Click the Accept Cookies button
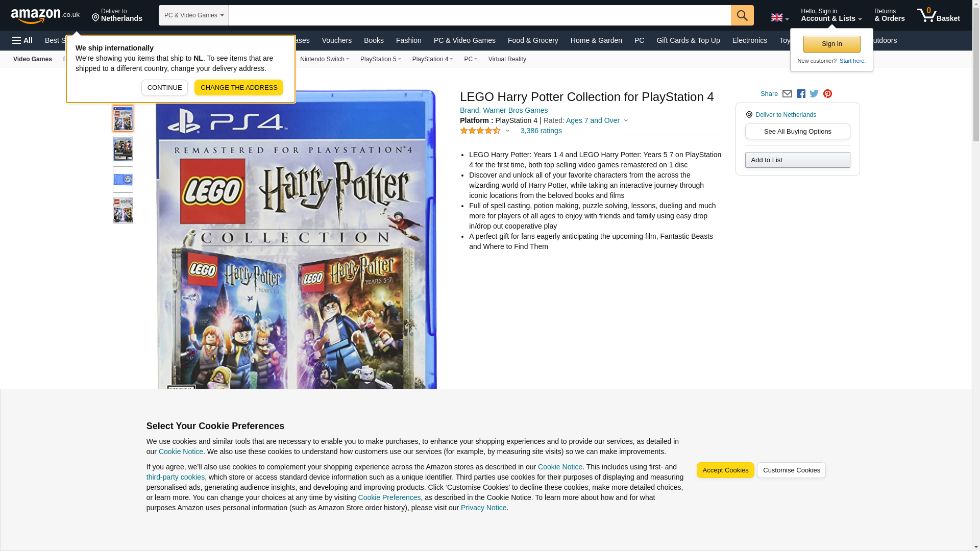This screenshot has height=551, width=980. [x=725, y=470]
